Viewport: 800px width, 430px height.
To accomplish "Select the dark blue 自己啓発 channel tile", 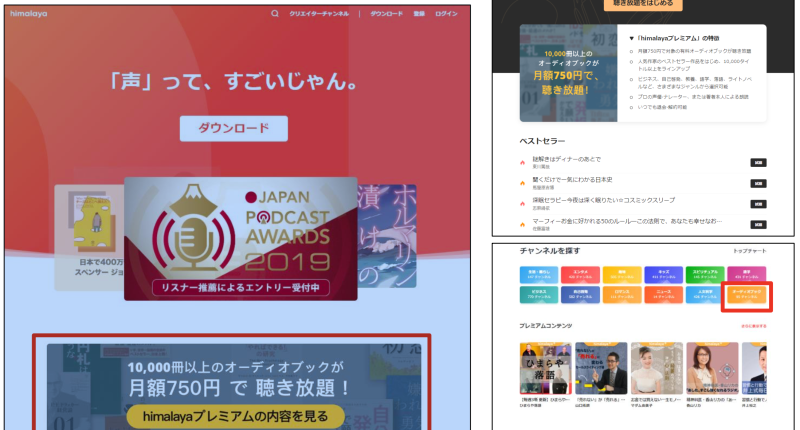I will [x=580, y=294].
